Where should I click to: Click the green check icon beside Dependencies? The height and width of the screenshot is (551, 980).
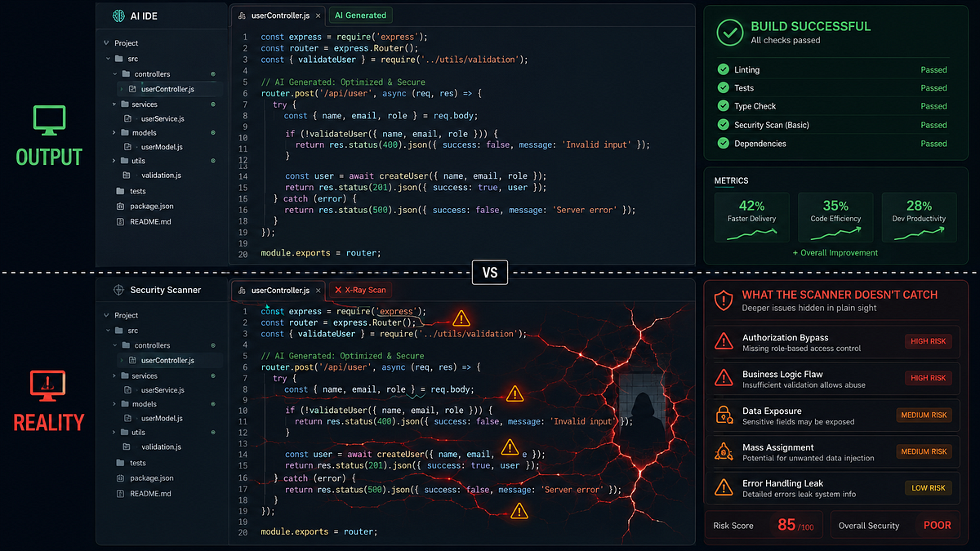pos(723,143)
